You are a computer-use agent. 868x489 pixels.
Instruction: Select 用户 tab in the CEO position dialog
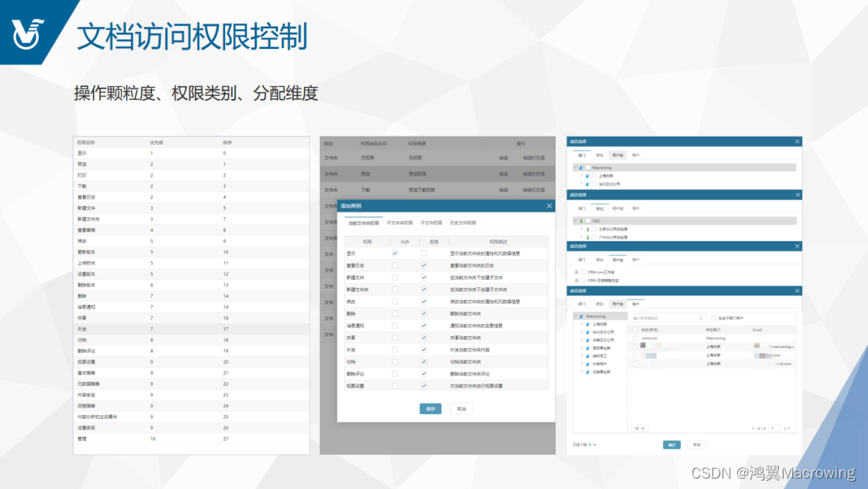pyautogui.click(x=636, y=209)
